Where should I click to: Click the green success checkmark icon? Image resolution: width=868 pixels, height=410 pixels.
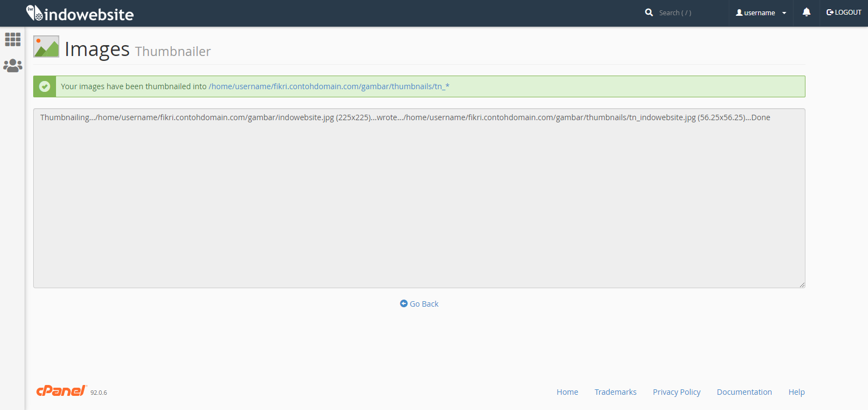tap(45, 86)
